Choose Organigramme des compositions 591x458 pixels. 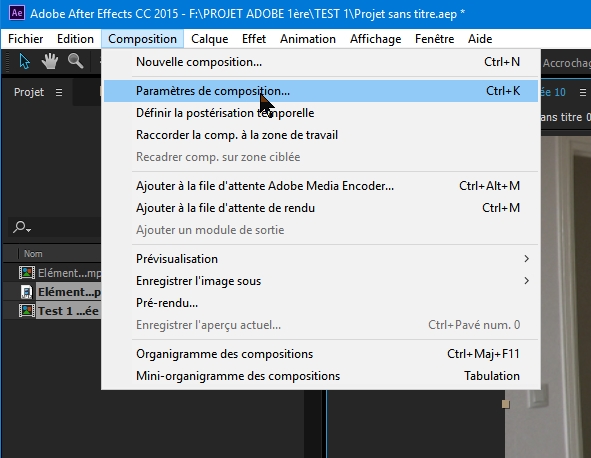click(x=321, y=354)
